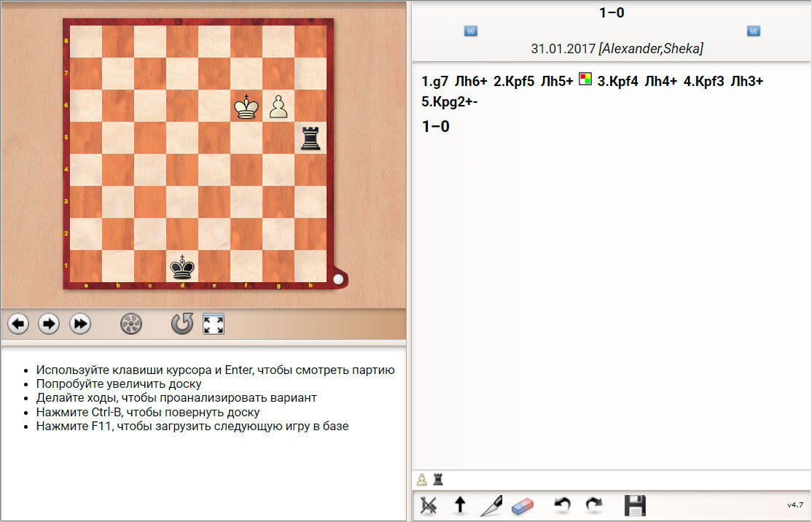Jump to move 1.g7 in notation

[x=435, y=82]
